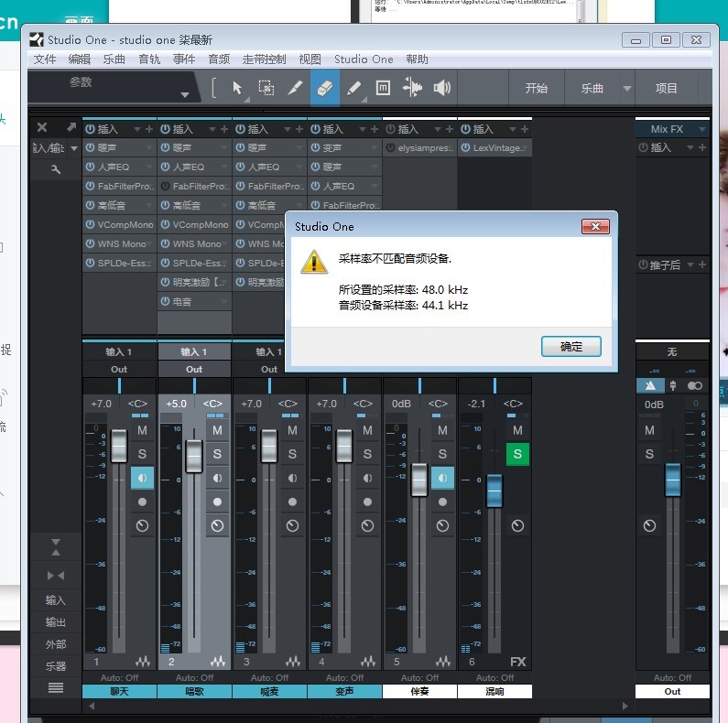Image resolution: width=728 pixels, height=723 pixels.
Task: Arm record on channel 3
Action: (292, 502)
